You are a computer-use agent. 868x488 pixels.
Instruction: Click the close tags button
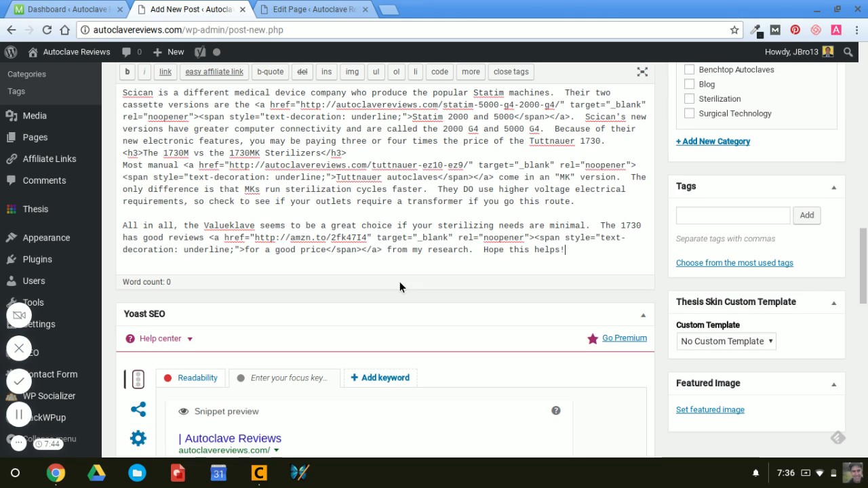pyautogui.click(x=511, y=71)
